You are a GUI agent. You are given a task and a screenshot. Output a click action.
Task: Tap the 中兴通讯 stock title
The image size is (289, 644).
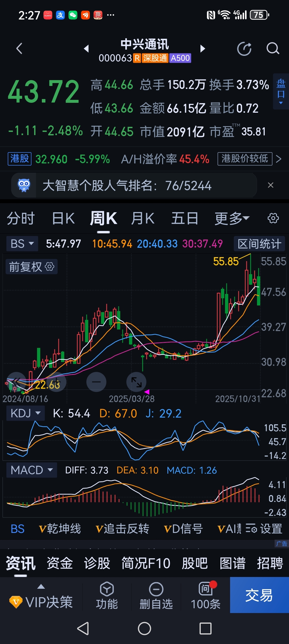[x=145, y=44]
